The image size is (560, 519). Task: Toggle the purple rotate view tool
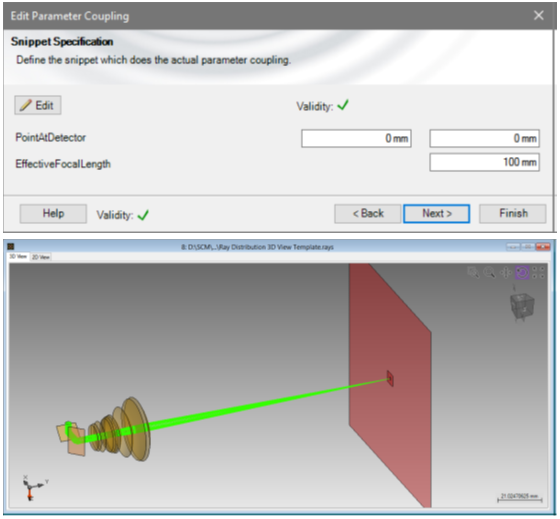point(522,273)
